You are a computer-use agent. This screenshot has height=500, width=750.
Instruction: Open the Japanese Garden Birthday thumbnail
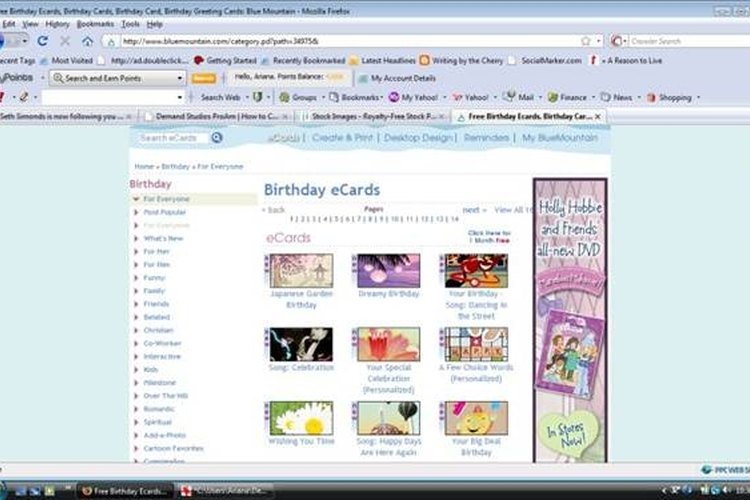(301, 271)
